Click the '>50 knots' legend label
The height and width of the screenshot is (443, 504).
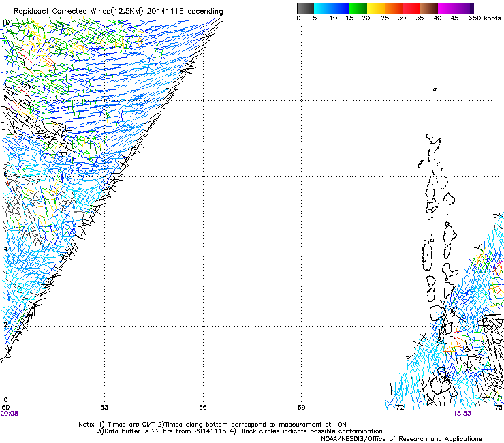[x=484, y=18]
